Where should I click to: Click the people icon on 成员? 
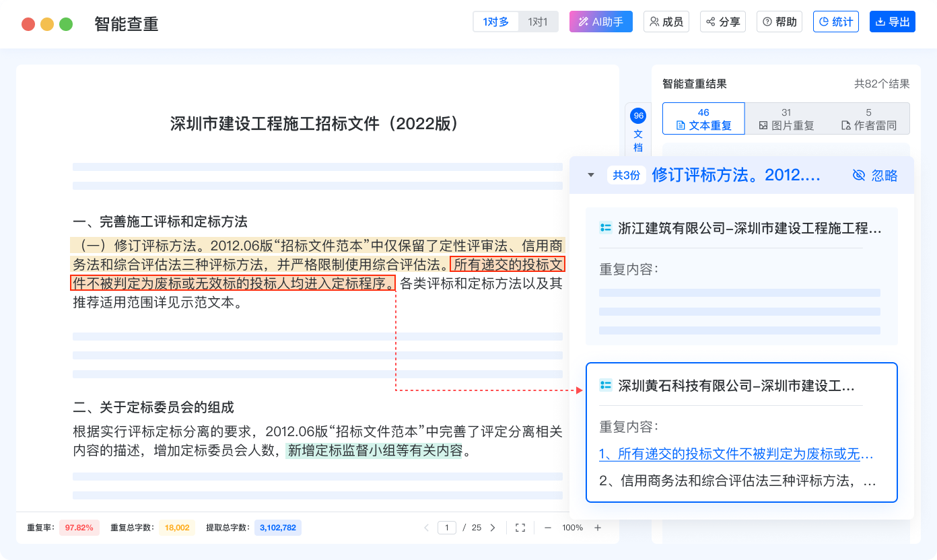coord(654,22)
